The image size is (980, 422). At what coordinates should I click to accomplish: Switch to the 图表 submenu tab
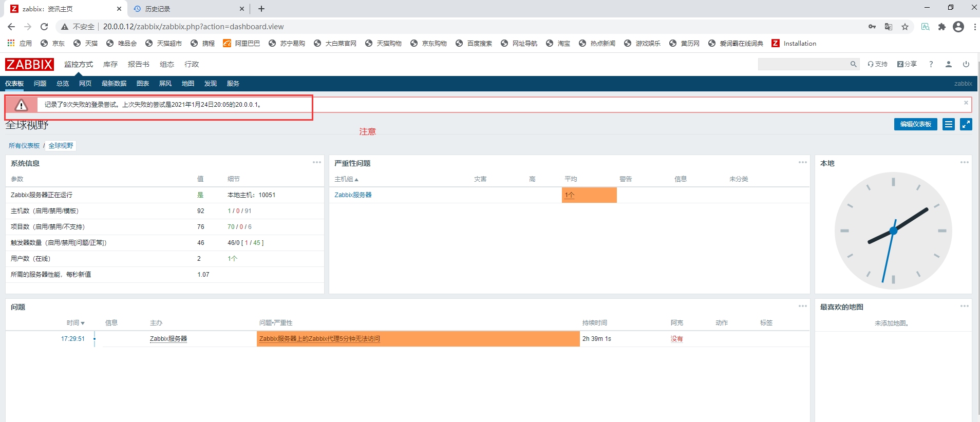tap(143, 84)
